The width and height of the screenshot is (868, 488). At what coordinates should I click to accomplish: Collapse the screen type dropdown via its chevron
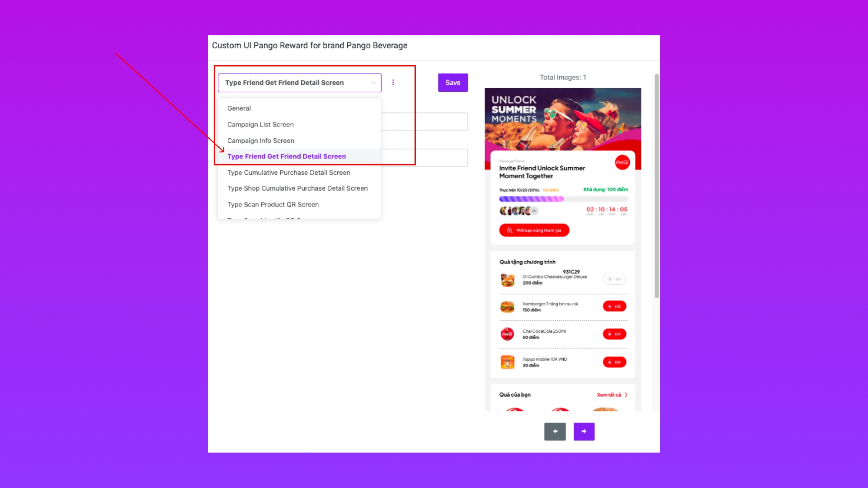[x=373, y=83]
